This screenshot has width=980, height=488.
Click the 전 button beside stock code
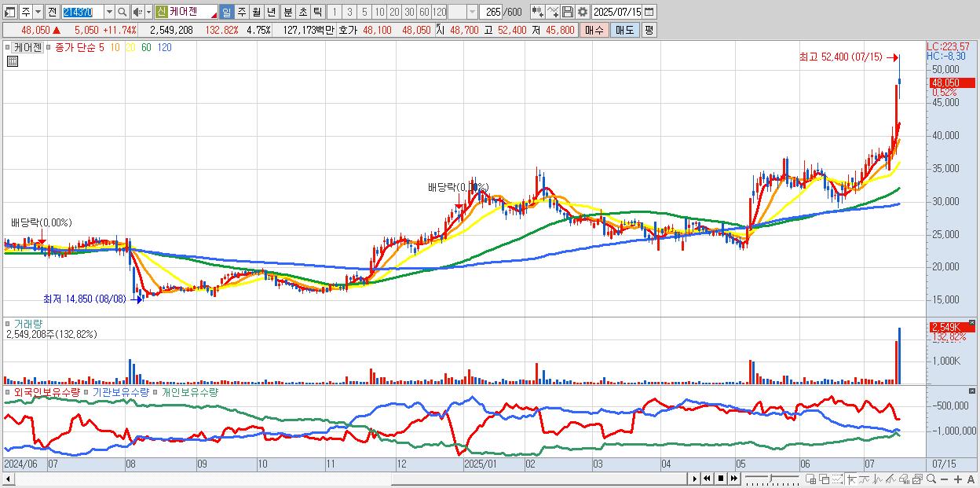pyautogui.click(x=52, y=12)
